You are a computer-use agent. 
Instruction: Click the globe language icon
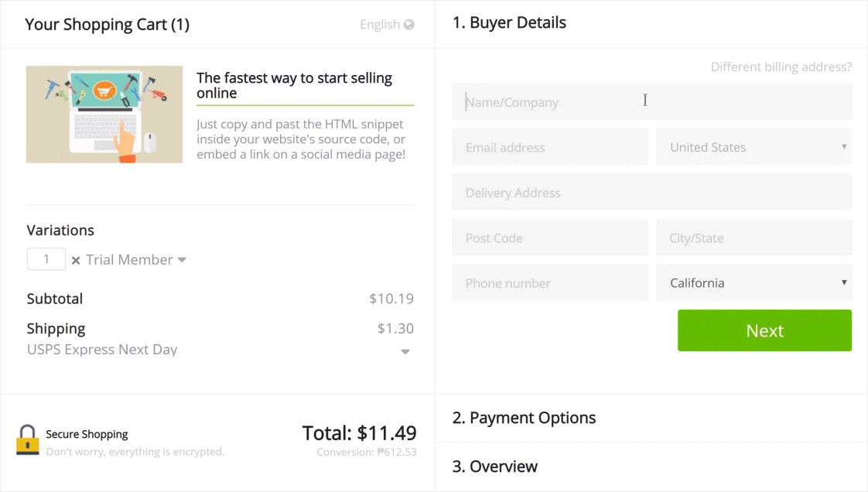409,25
